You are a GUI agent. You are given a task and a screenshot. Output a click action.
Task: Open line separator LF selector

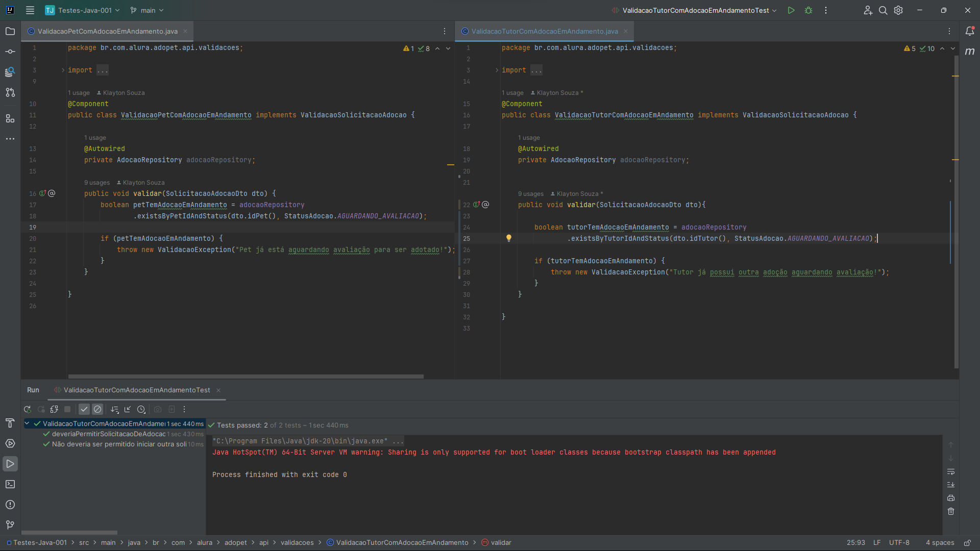[x=877, y=543]
